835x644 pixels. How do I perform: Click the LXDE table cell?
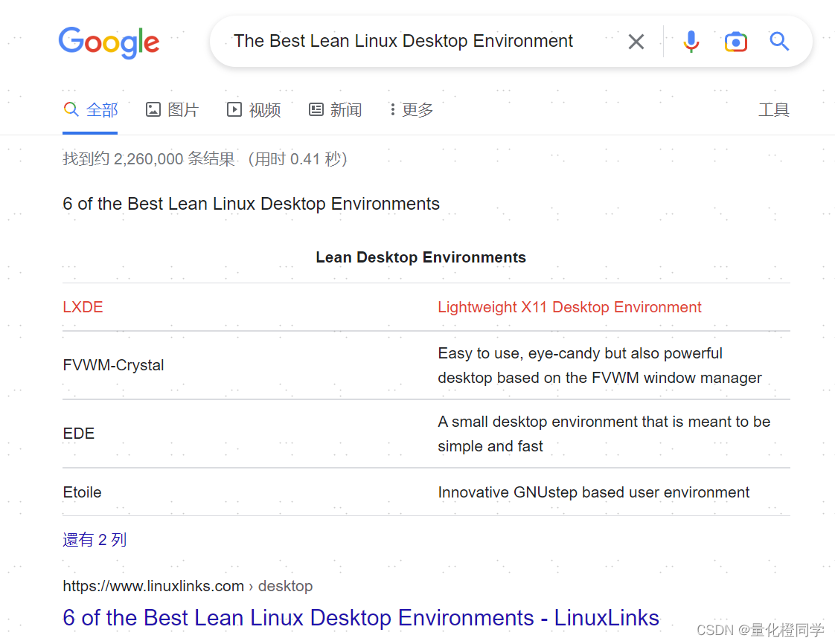[x=83, y=307]
